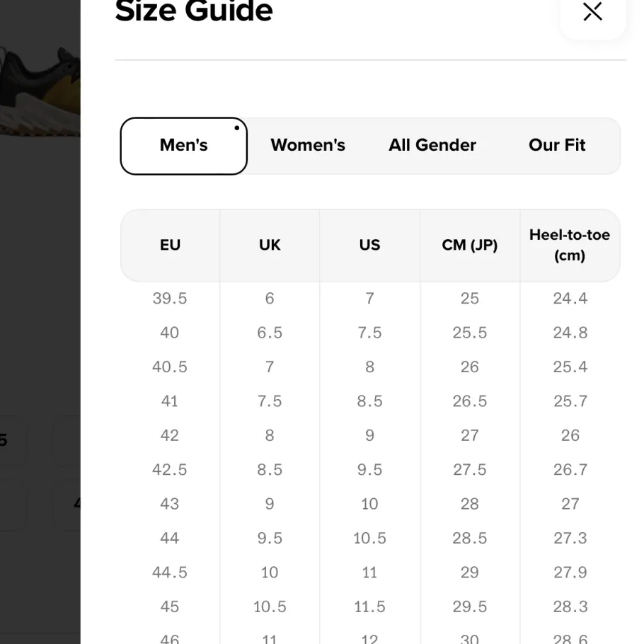Select the Men's size tab
Viewport: 644px width, 644px height.
pyautogui.click(x=183, y=146)
